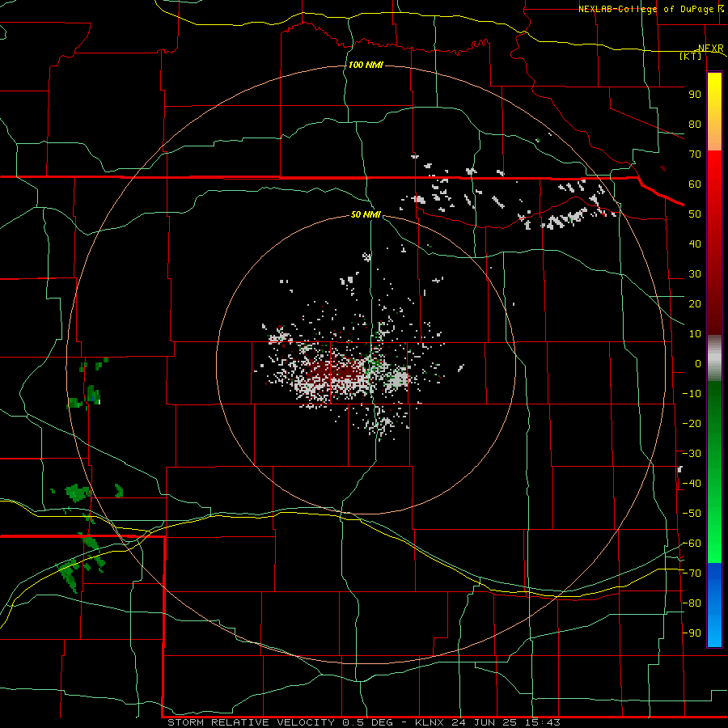Click the [KT] units label
The height and width of the screenshot is (728, 728).
coord(691,56)
